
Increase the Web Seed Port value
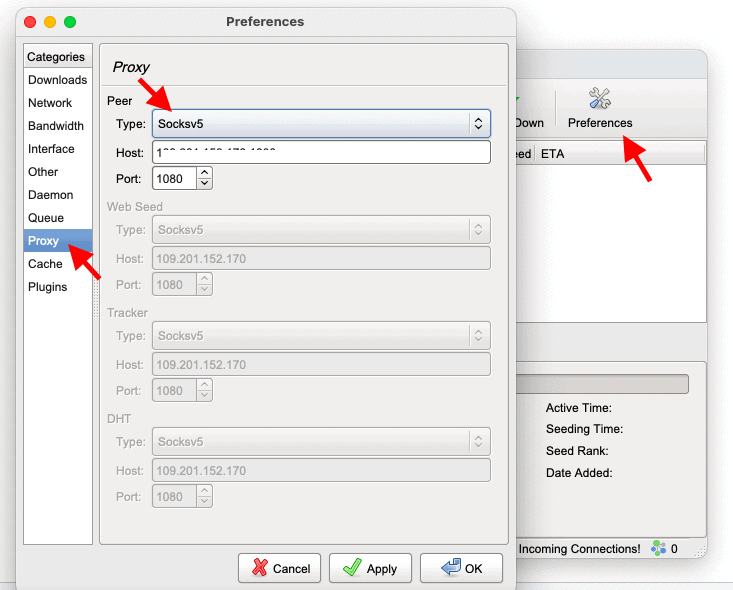coord(204,279)
